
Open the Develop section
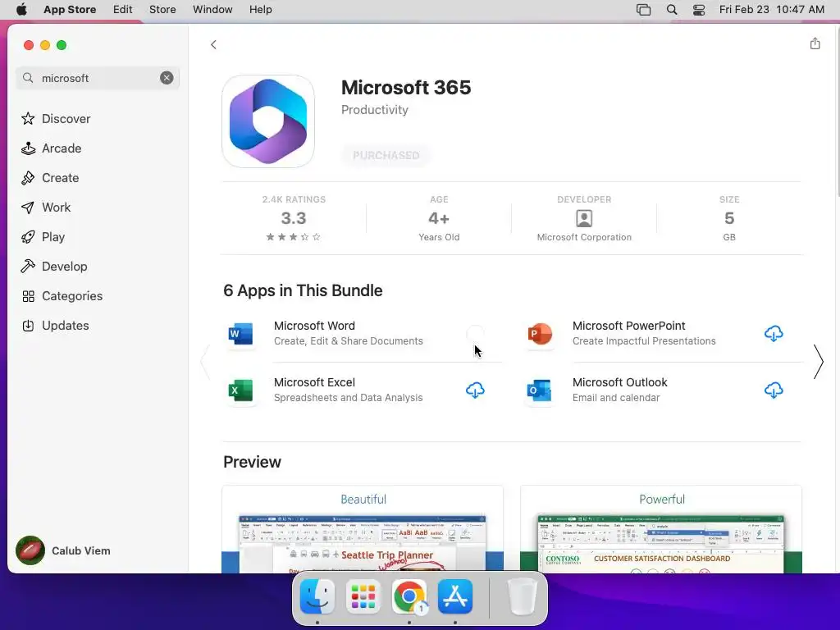pos(54,266)
